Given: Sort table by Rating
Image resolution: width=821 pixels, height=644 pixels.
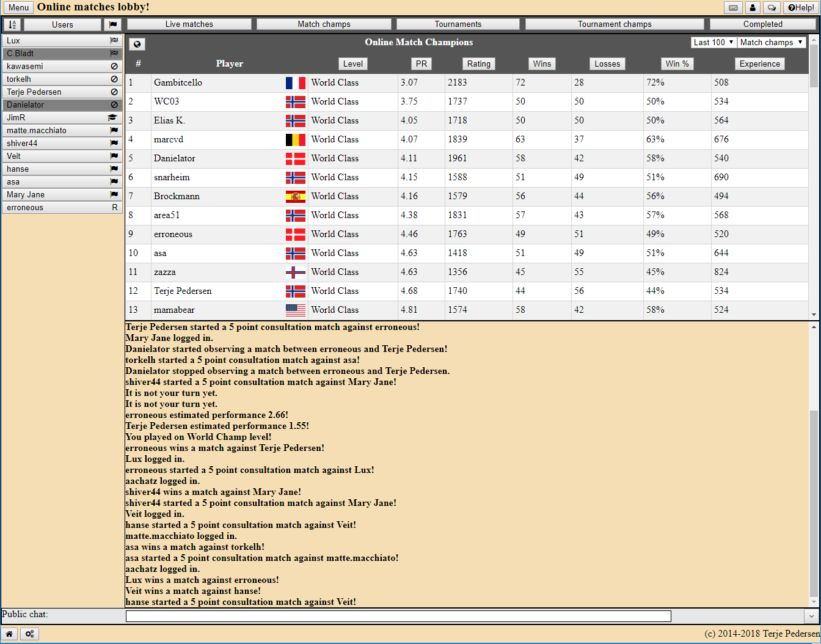Looking at the screenshot, I should pyautogui.click(x=479, y=64).
